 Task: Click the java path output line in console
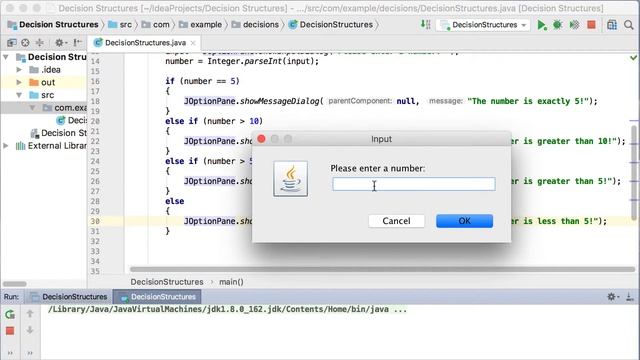coord(227,309)
